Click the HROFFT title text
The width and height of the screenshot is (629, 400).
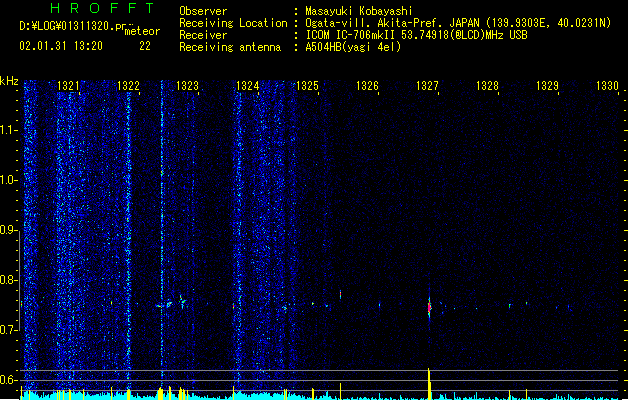tap(103, 8)
